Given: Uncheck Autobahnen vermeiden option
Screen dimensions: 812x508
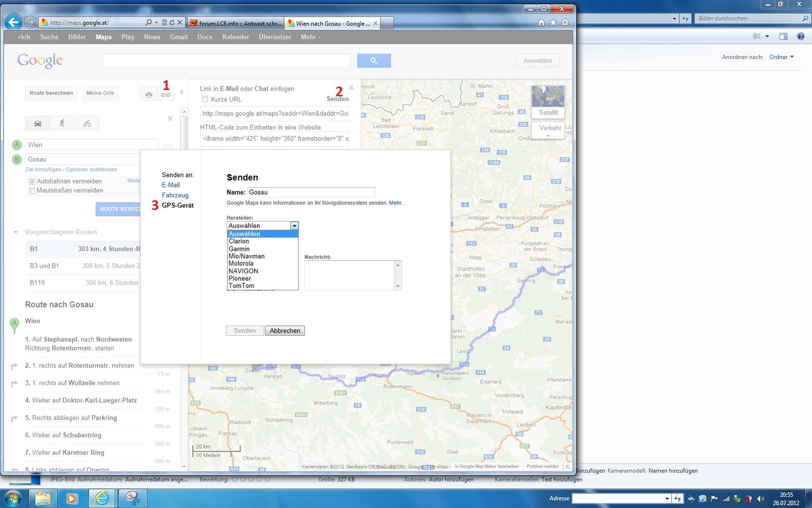Looking at the screenshot, I should (32, 181).
